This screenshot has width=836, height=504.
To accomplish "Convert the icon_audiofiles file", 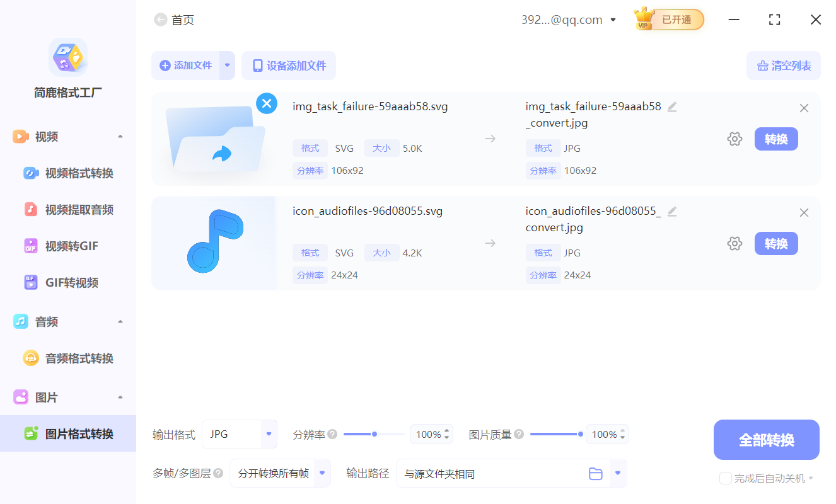I will pyautogui.click(x=776, y=244).
